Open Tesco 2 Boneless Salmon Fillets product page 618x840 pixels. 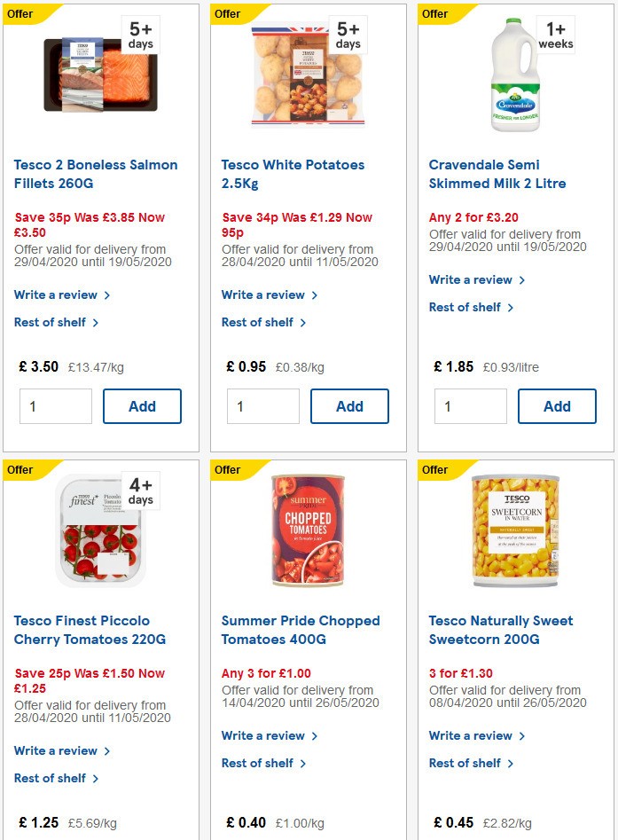[95, 174]
